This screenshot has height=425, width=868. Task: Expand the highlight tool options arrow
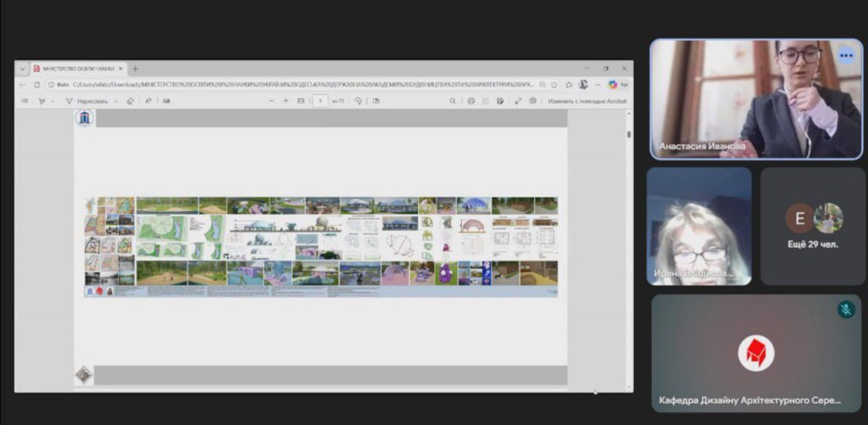(52, 100)
